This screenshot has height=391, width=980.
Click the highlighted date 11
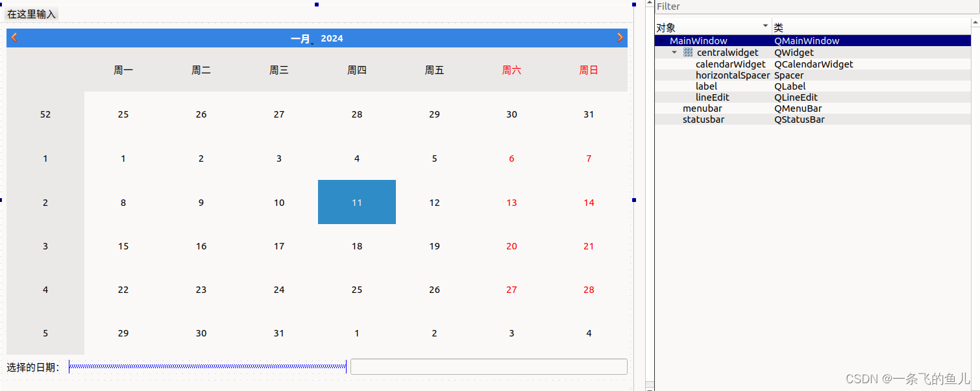click(357, 202)
